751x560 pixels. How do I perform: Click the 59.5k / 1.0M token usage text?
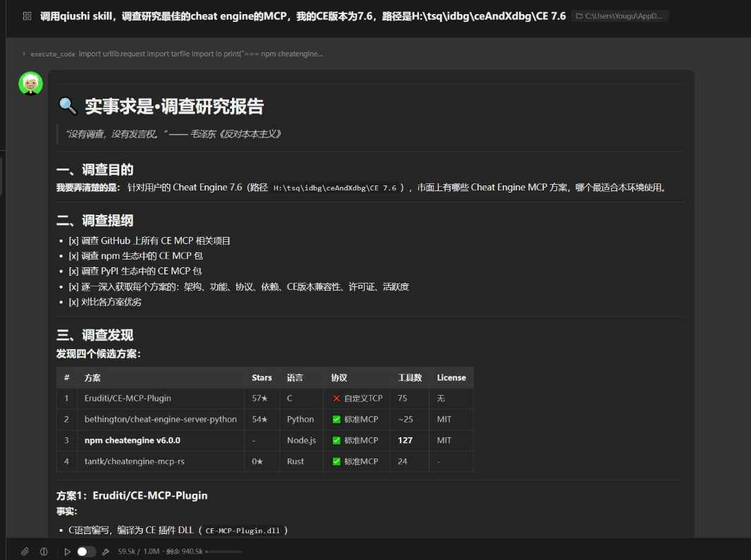pyautogui.click(x=139, y=552)
